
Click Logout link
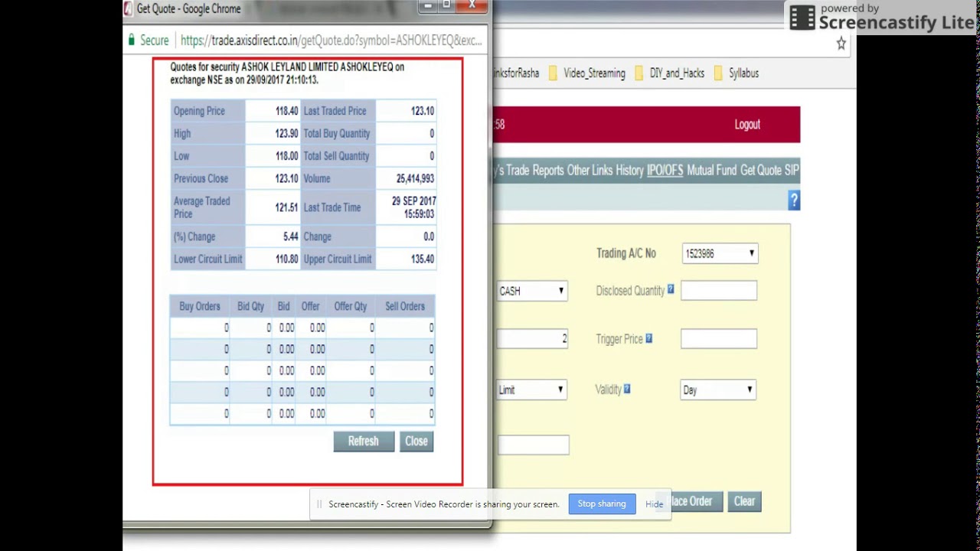coord(747,125)
